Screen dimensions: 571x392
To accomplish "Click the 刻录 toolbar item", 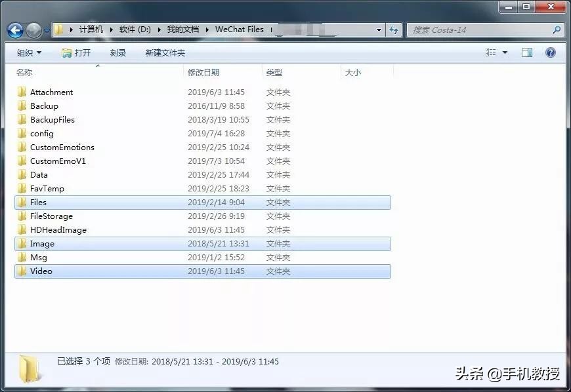I will pos(118,52).
